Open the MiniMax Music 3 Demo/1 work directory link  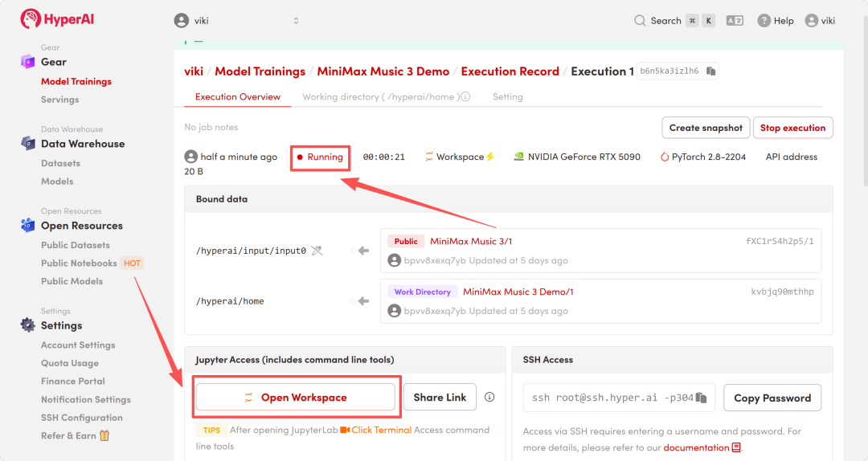[x=518, y=292]
